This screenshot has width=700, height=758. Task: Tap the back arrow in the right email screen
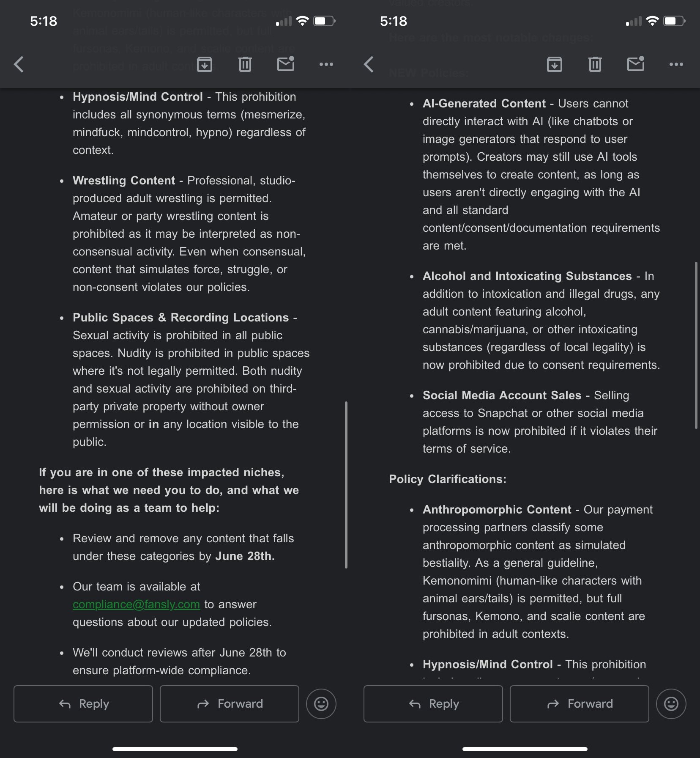[x=369, y=65]
